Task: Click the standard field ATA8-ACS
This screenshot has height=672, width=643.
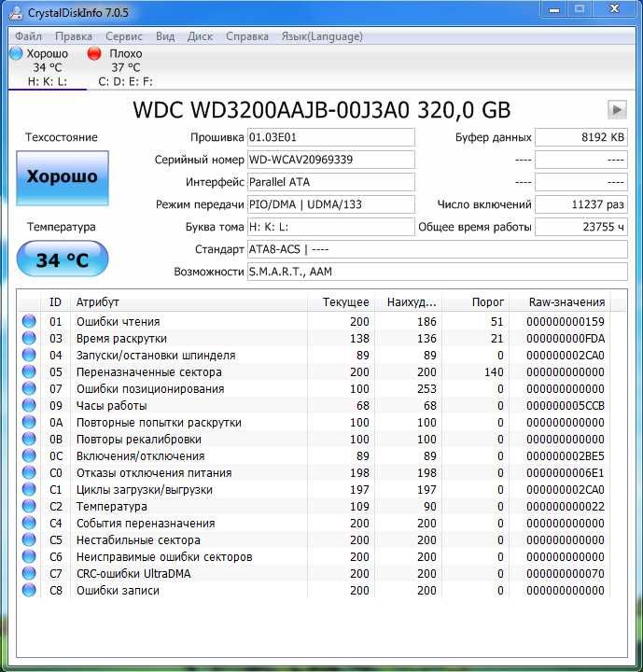Action: click(x=438, y=249)
